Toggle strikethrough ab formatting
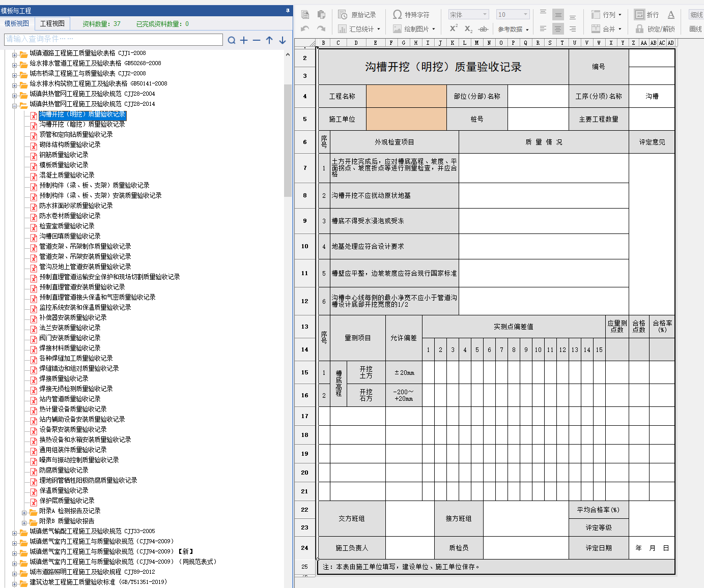This screenshot has width=704, height=588. pos(484,29)
